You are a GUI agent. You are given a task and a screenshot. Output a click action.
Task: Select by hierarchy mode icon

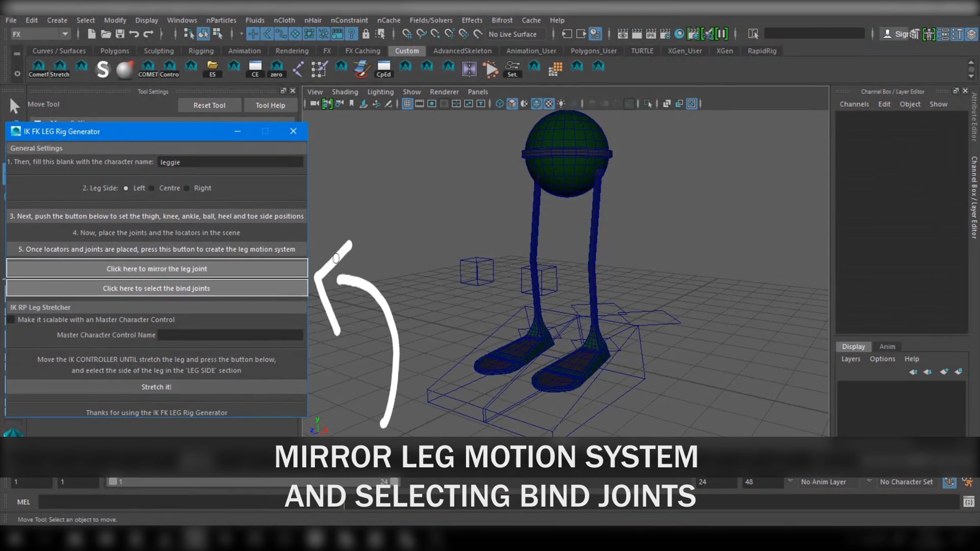tap(189, 34)
